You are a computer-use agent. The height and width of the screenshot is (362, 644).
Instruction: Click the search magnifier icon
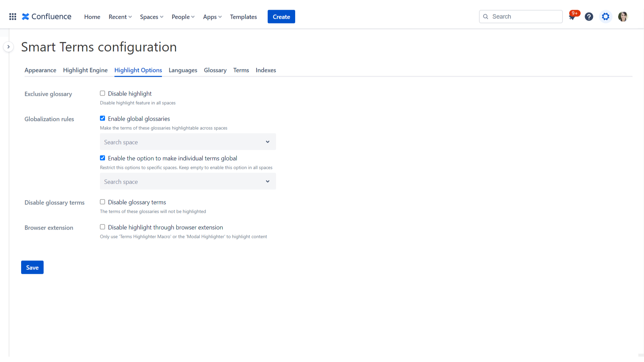(486, 17)
